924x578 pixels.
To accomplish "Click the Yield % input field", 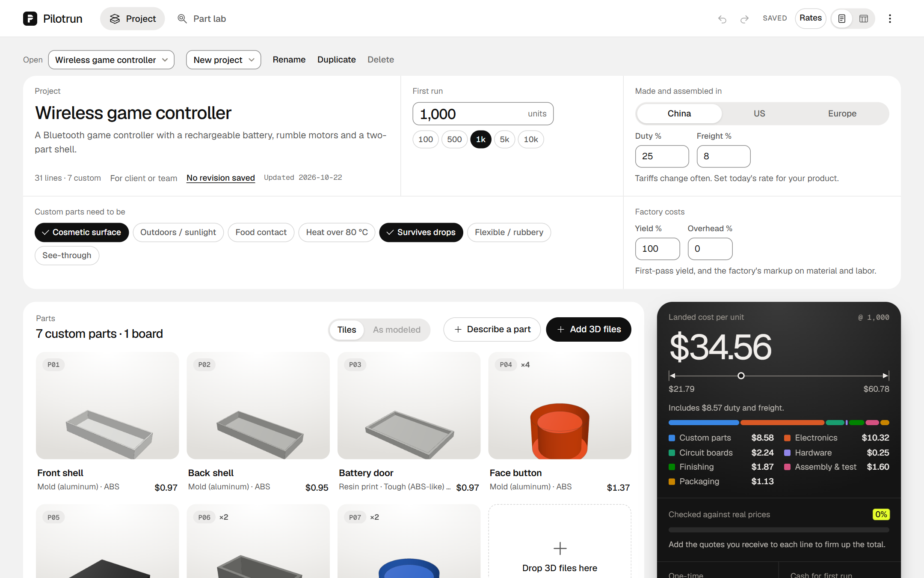I will pyautogui.click(x=657, y=249).
